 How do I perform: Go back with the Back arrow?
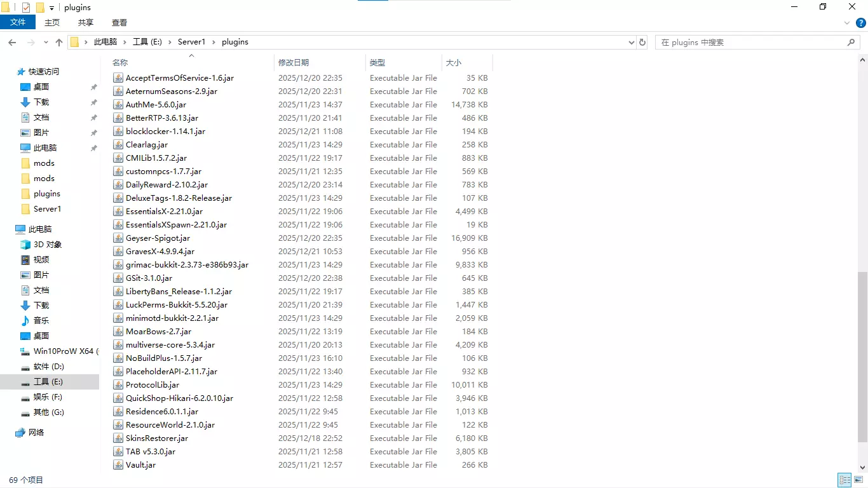12,43
